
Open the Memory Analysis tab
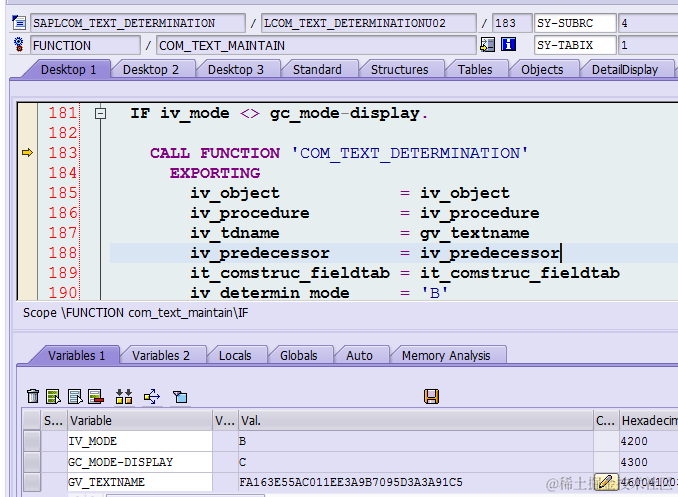click(x=446, y=356)
